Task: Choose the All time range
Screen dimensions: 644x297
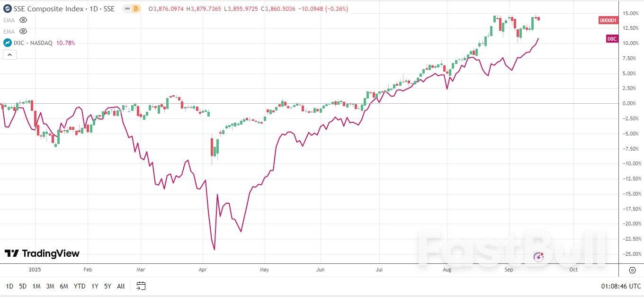Action: (121, 286)
